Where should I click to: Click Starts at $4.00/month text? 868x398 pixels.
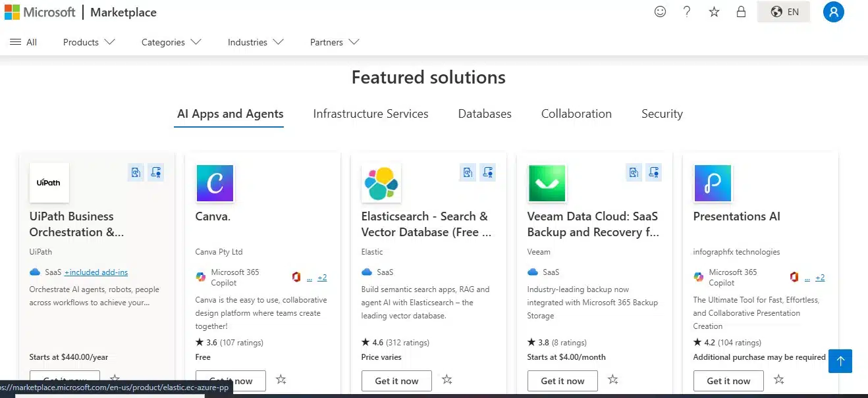pos(566,357)
